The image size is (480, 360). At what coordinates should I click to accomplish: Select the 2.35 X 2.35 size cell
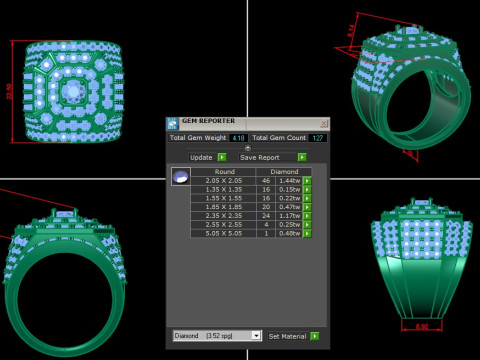click(223, 216)
